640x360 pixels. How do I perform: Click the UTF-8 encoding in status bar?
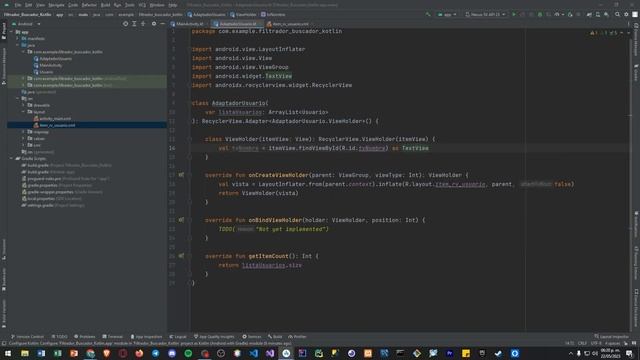click(x=596, y=343)
